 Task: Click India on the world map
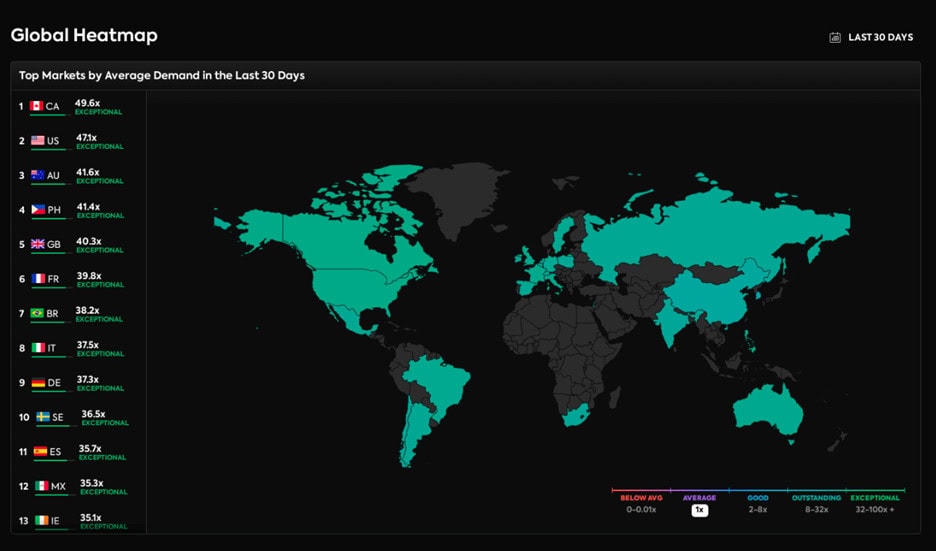coord(672,319)
